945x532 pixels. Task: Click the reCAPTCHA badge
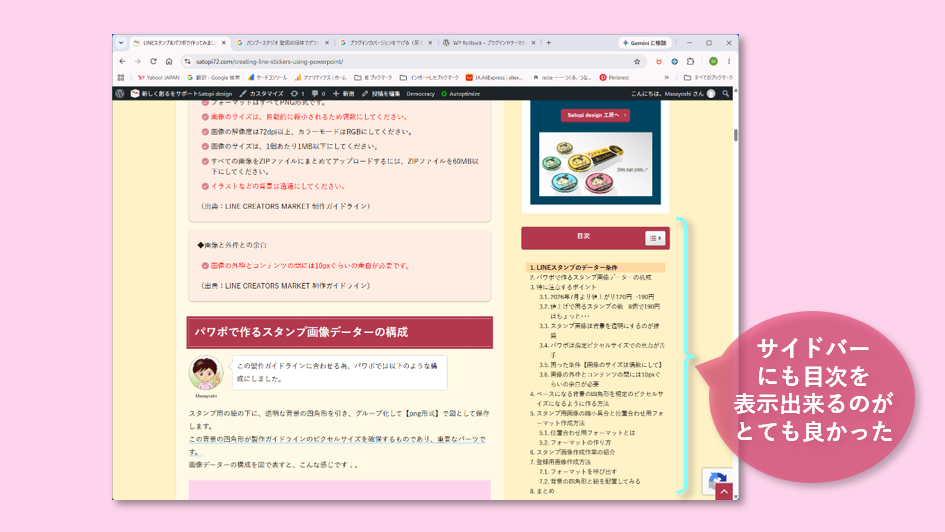click(717, 480)
